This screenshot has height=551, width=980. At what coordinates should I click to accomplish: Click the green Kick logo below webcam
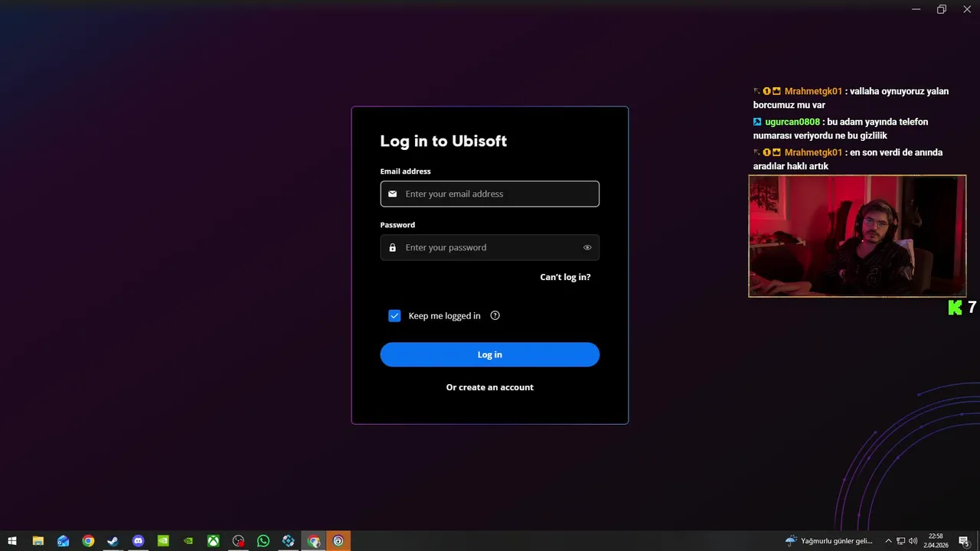(x=955, y=308)
